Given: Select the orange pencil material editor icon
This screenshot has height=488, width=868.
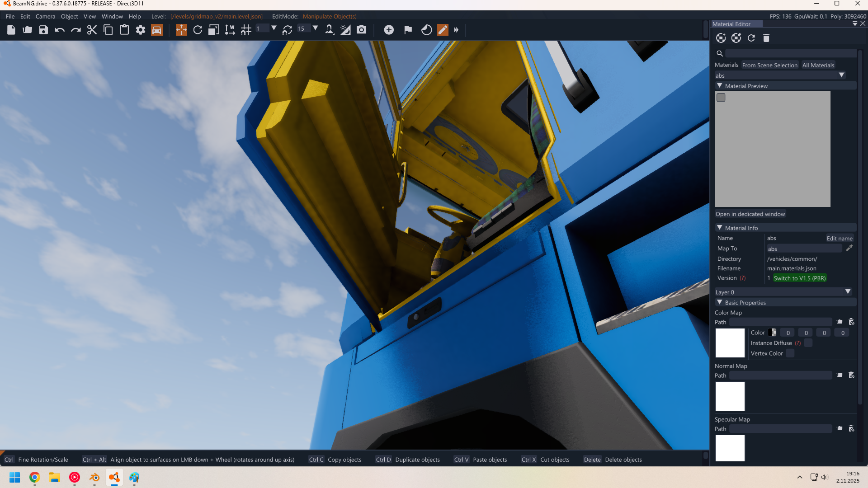Looking at the screenshot, I should 443,30.
